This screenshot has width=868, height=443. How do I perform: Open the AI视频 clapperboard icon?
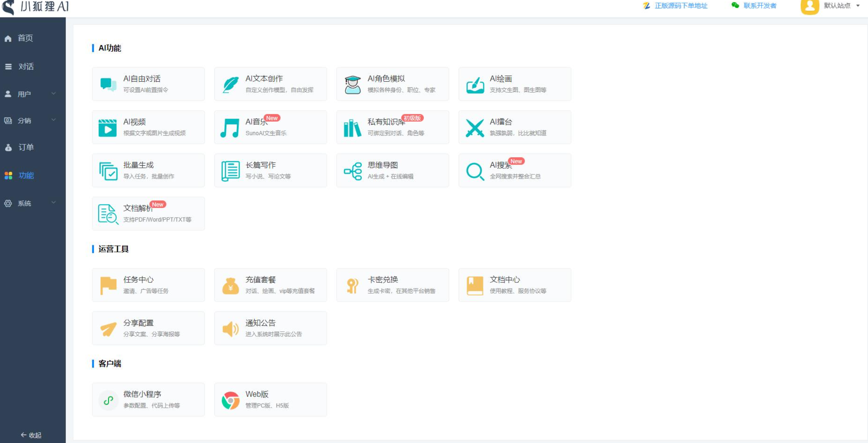pyautogui.click(x=108, y=128)
